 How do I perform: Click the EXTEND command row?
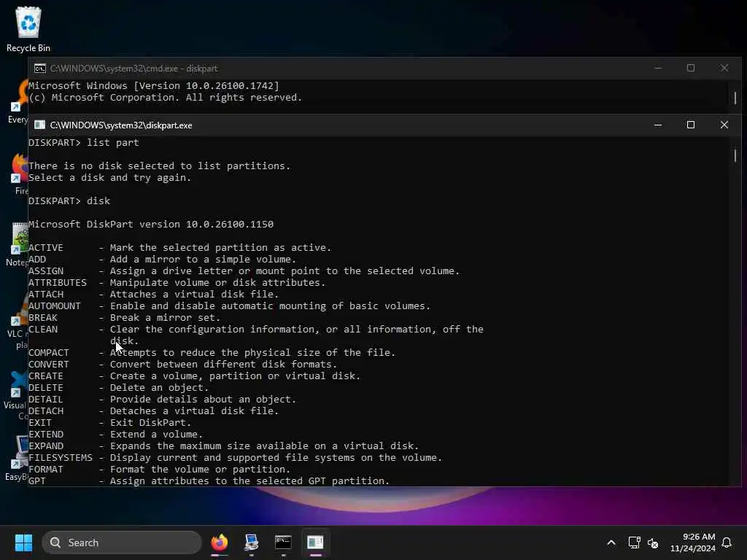116,435
